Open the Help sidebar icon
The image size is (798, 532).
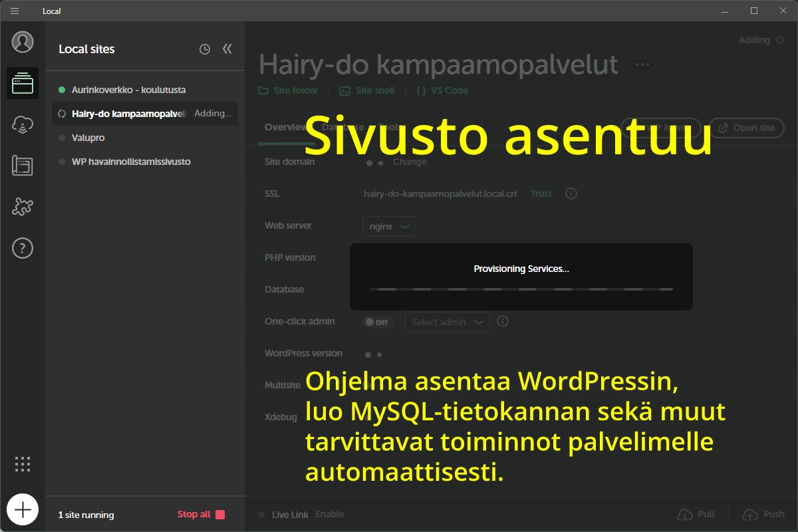point(23,248)
